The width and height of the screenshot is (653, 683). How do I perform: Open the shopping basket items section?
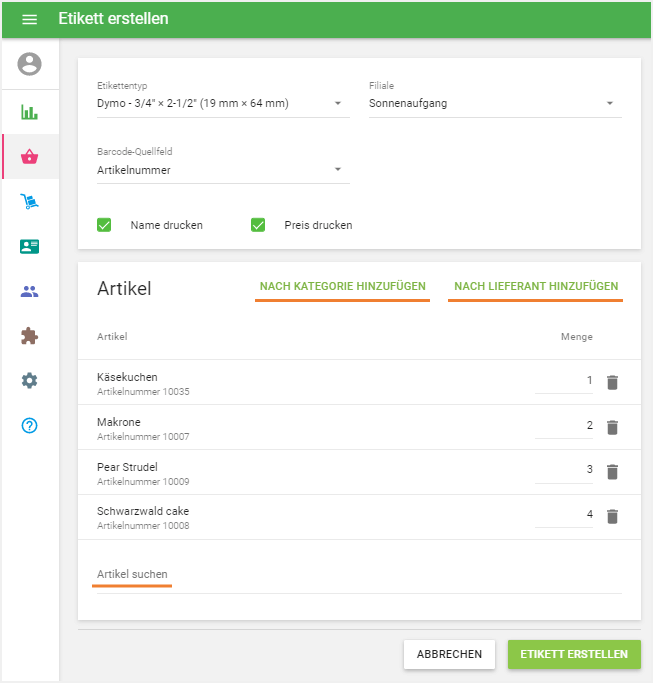point(30,157)
